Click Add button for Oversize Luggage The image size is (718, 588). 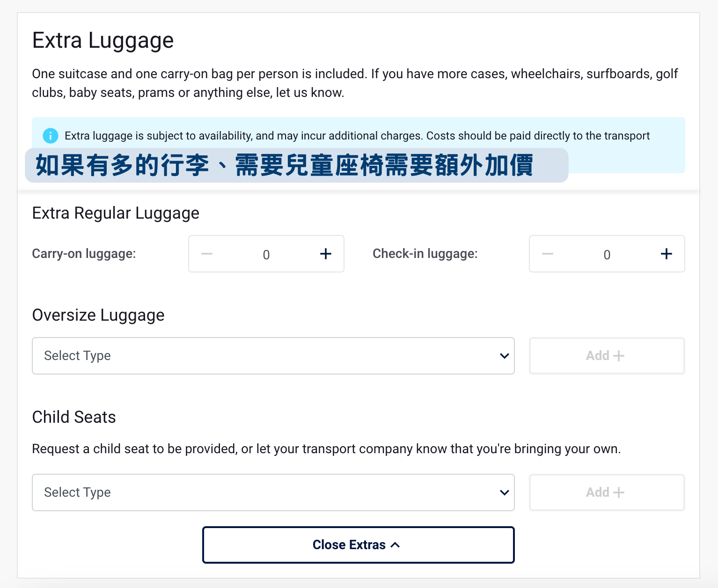(x=607, y=356)
